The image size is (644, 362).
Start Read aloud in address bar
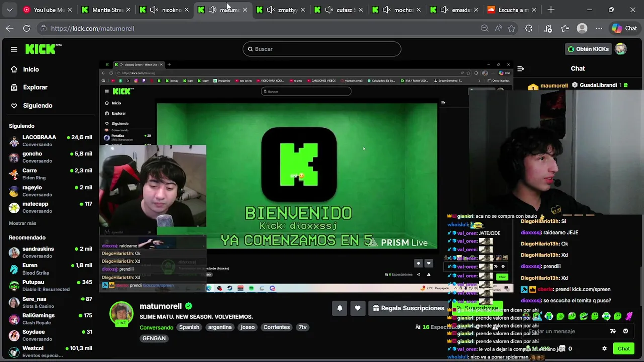(x=498, y=28)
